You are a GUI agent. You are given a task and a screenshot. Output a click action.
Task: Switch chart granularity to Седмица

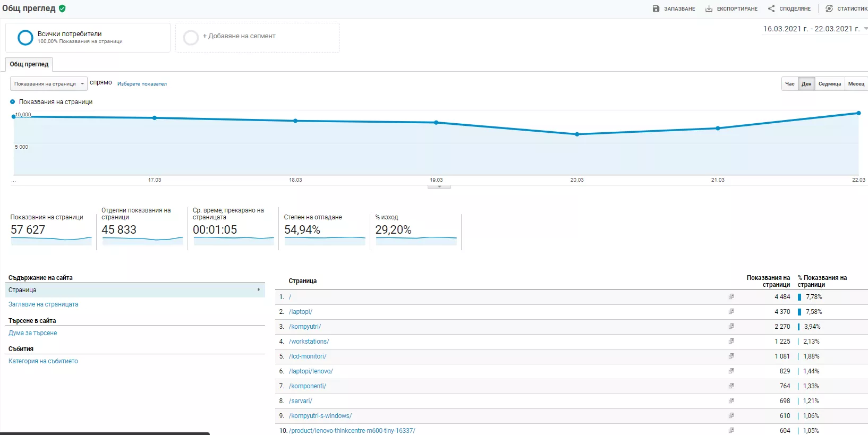pyautogui.click(x=829, y=84)
